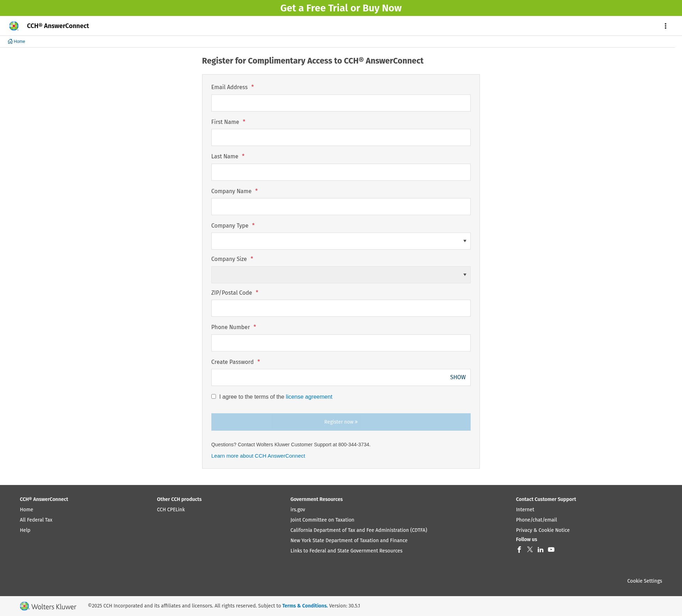682x616 pixels.
Task: Click the Company Name input field
Action: point(341,207)
